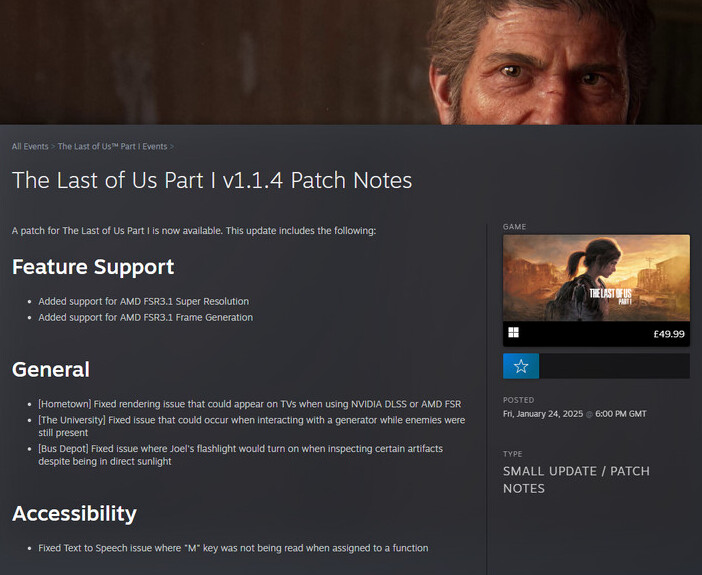Image resolution: width=702 pixels, height=575 pixels.
Task: Select the Accessibility section heading
Action: coord(74,513)
